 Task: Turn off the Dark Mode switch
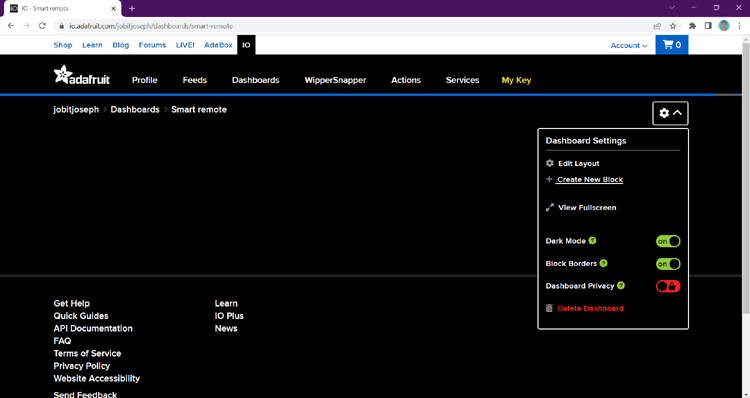pos(668,241)
